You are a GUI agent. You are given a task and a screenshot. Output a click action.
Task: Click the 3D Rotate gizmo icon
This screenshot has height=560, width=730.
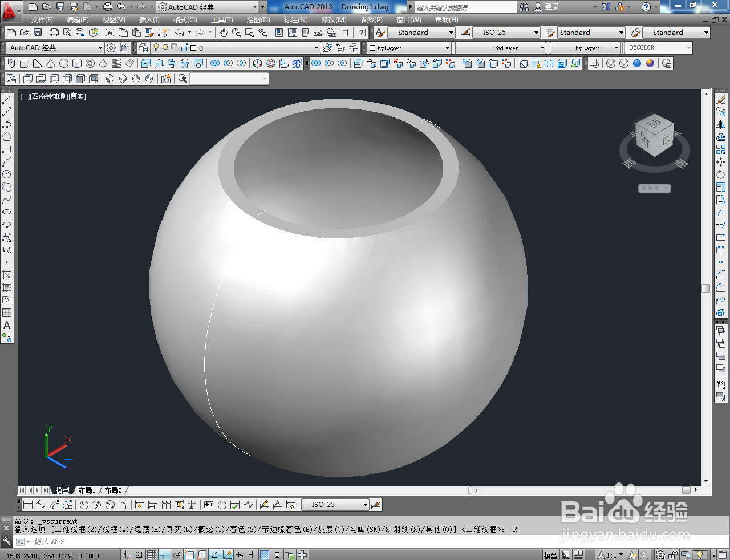271,63
